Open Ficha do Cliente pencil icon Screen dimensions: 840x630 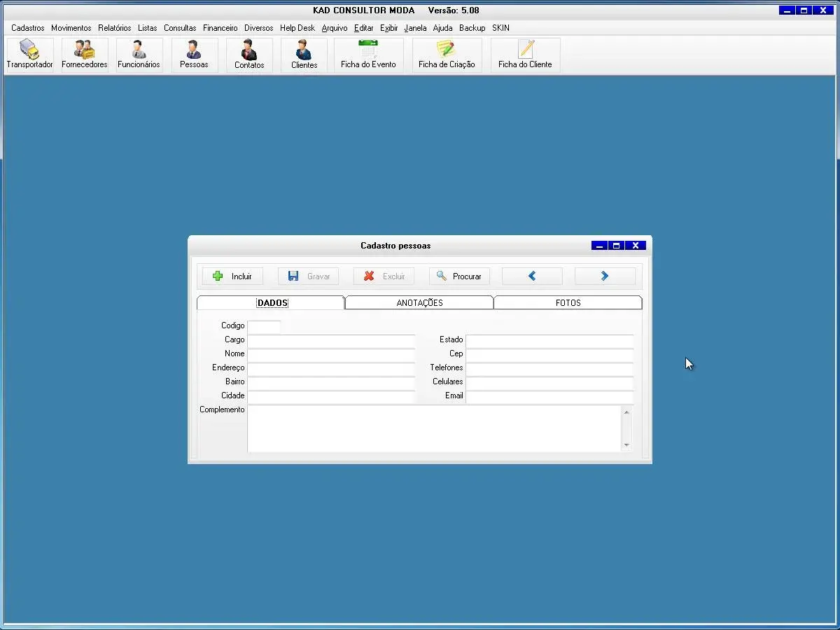point(525,55)
